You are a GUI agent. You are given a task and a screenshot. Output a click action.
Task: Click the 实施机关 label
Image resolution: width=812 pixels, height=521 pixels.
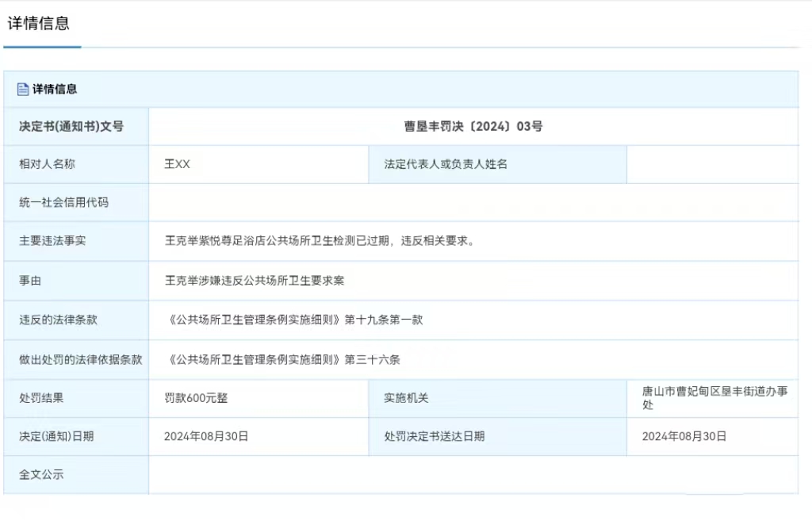(406, 398)
